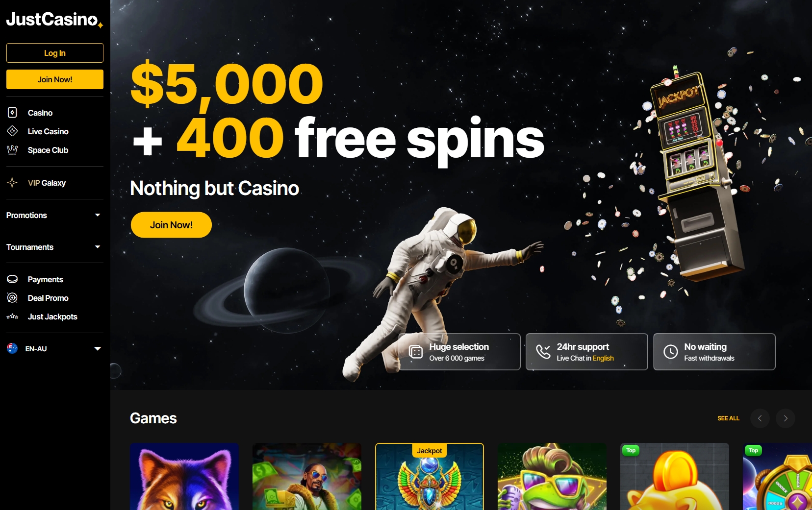Click the Log In button
Image resolution: width=812 pixels, height=510 pixels.
(x=55, y=53)
